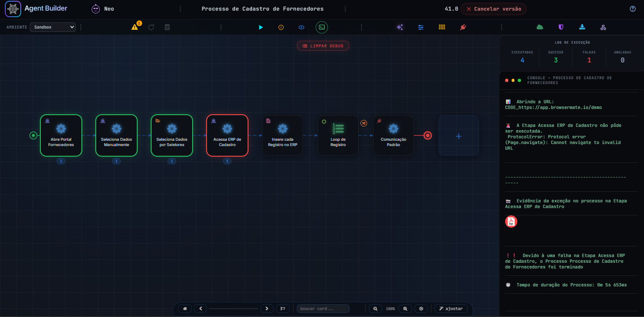Click the red plug connector icon

coord(463,27)
